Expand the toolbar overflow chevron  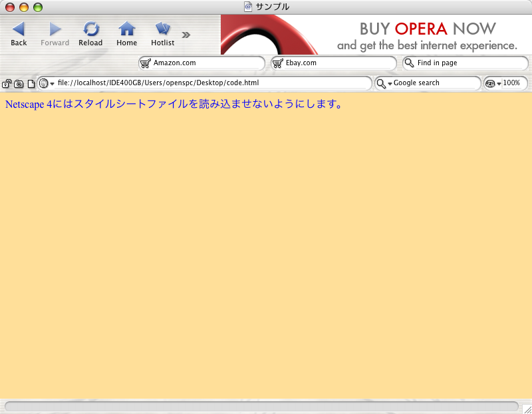point(186,35)
